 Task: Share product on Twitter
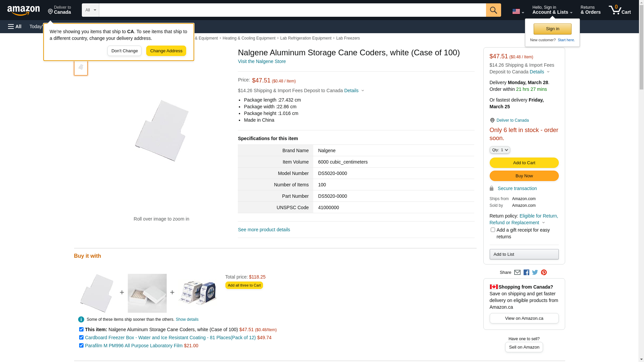pyautogui.click(x=535, y=273)
